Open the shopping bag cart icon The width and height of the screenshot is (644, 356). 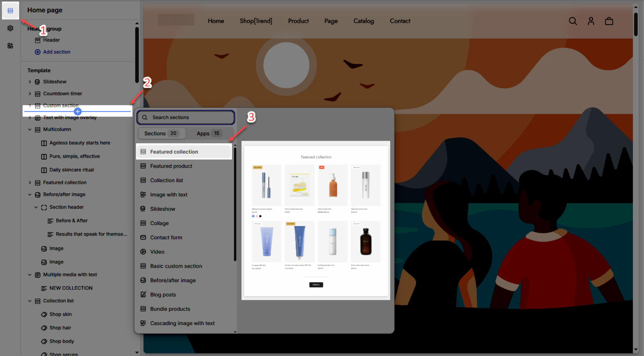click(609, 21)
